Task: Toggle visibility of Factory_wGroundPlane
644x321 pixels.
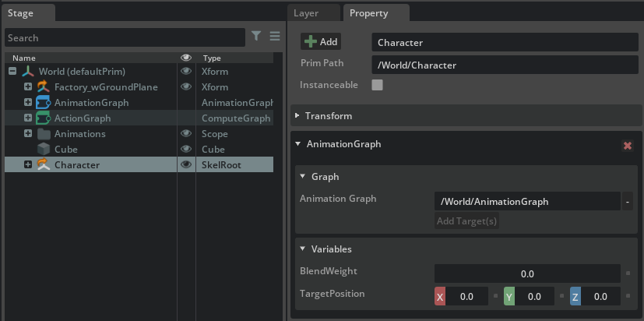Action: [x=186, y=86]
